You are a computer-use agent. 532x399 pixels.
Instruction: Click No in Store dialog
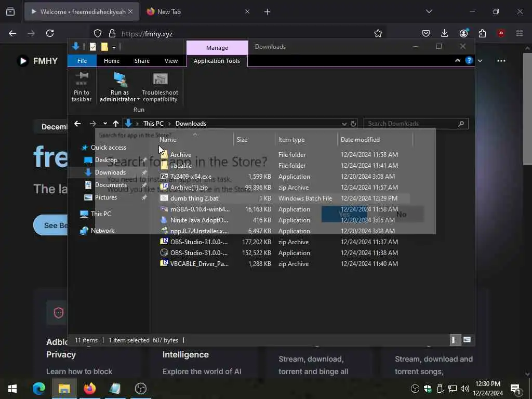point(402,214)
